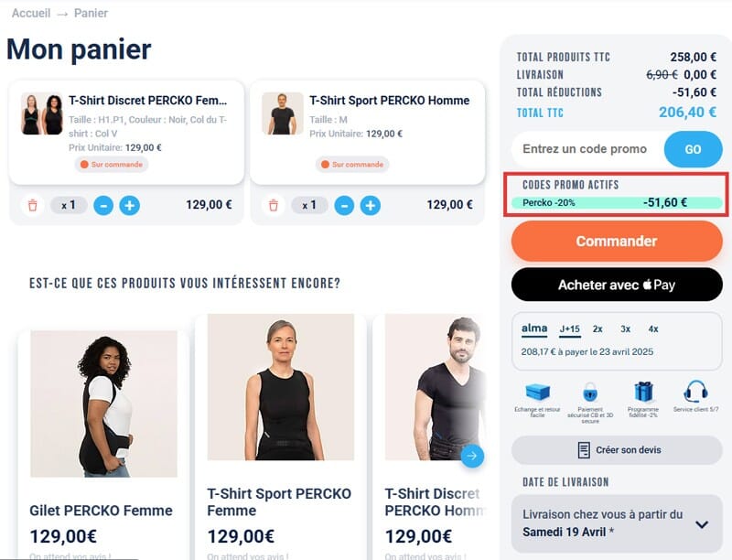The image size is (732, 560).
Task: Select the Alma 4x installment tab
Action: [653, 329]
